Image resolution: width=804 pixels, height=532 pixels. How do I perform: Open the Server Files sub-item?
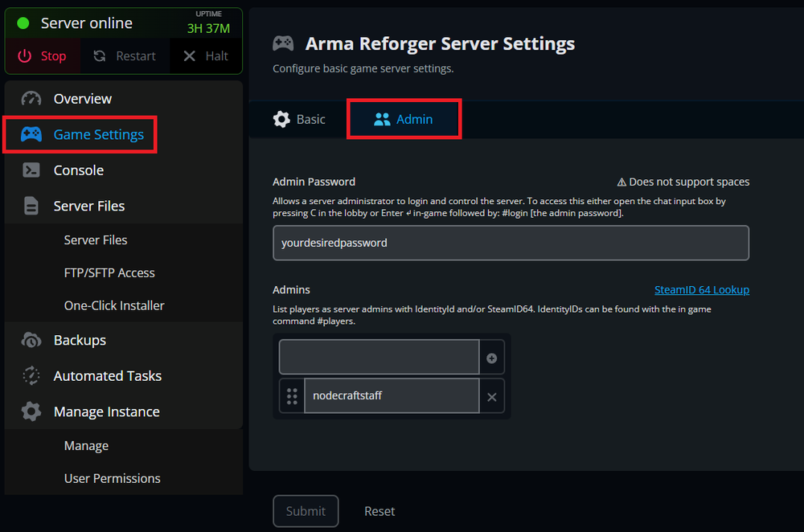(96, 239)
